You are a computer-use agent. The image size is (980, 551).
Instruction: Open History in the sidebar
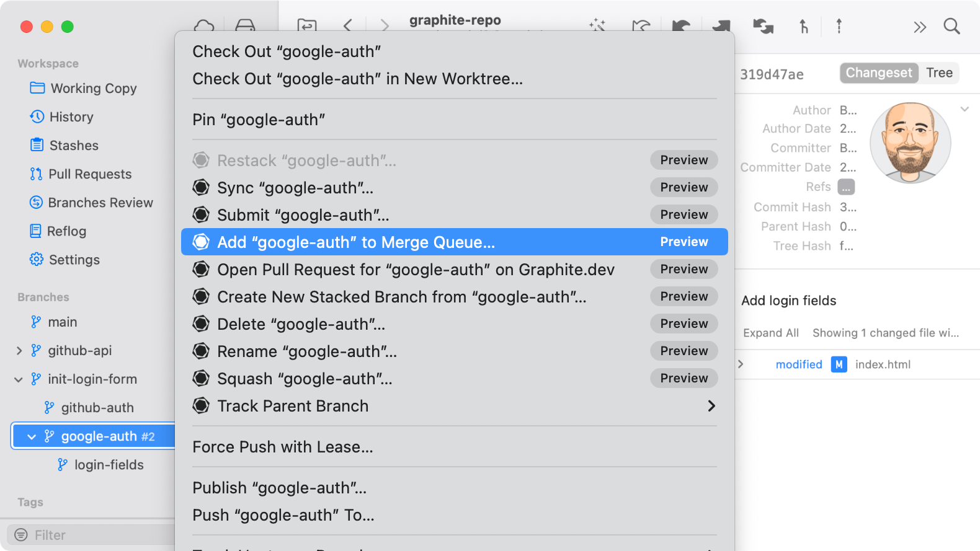click(71, 117)
